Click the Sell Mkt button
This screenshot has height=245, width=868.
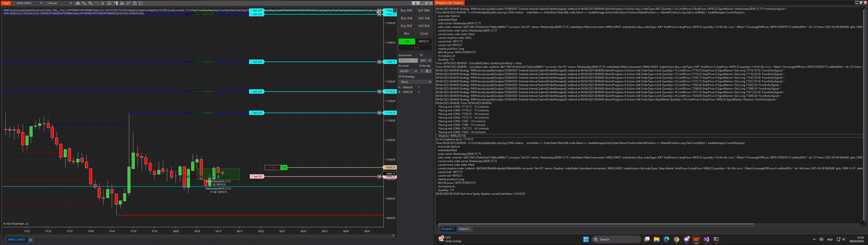pyautogui.click(x=424, y=10)
